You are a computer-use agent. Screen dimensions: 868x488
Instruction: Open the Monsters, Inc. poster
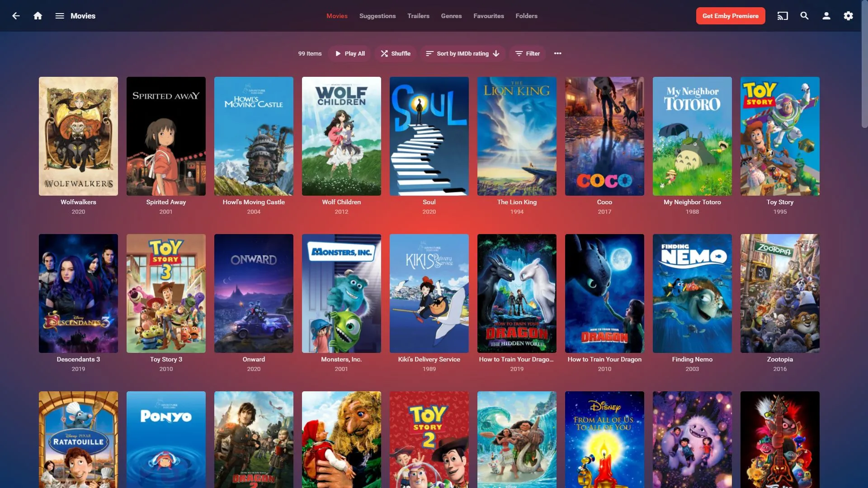(x=341, y=293)
